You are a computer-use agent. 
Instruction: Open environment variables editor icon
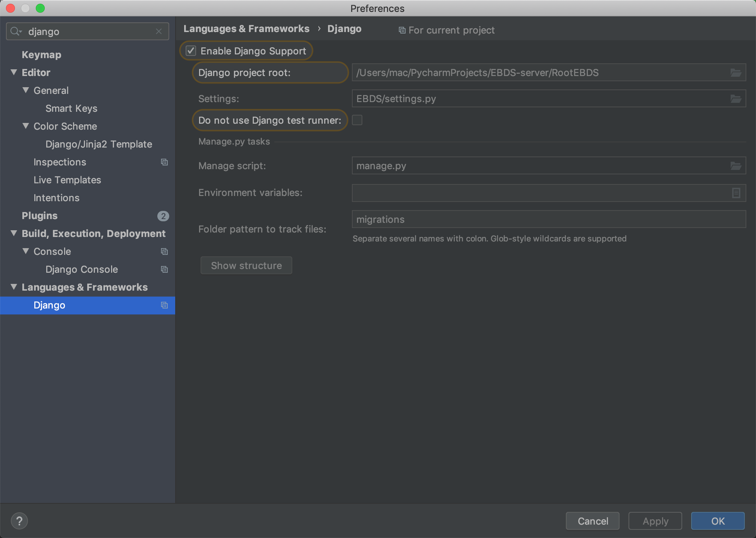(x=735, y=193)
